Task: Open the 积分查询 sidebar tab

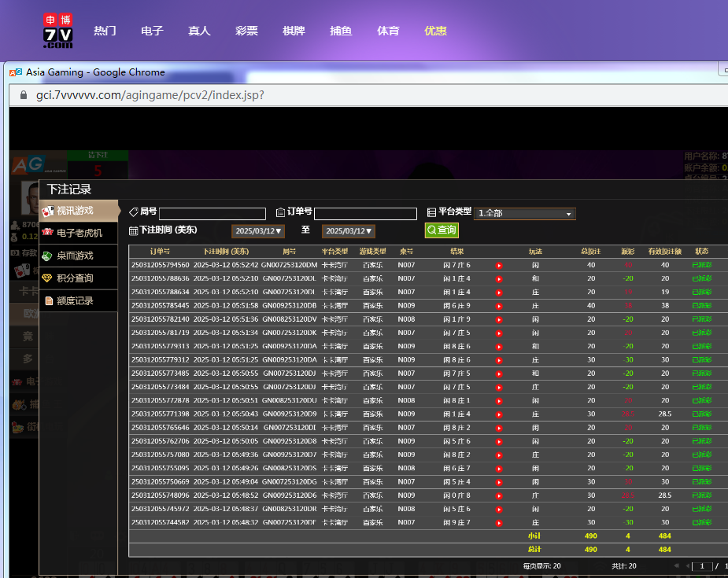Action: [x=75, y=278]
